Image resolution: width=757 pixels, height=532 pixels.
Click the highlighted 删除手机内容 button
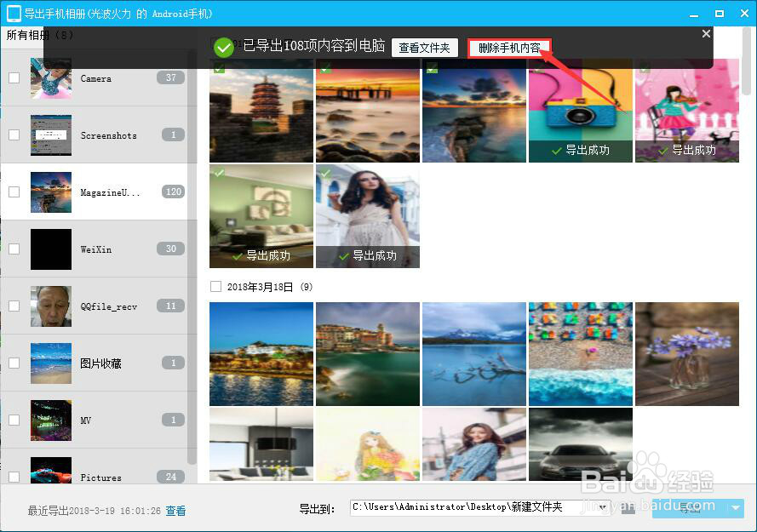point(508,48)
